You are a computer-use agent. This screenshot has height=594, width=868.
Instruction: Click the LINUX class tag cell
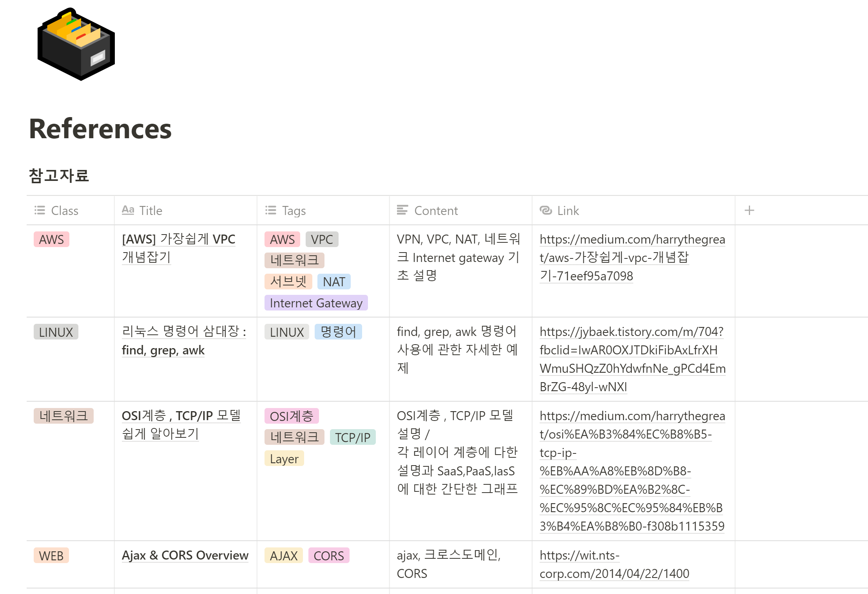(x=56, y=332)
